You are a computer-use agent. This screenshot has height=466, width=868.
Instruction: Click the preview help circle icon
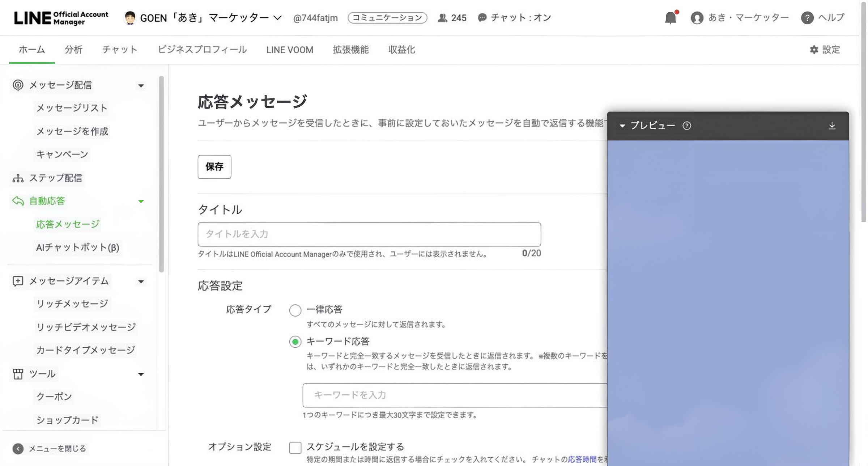[x=686, y=126]
